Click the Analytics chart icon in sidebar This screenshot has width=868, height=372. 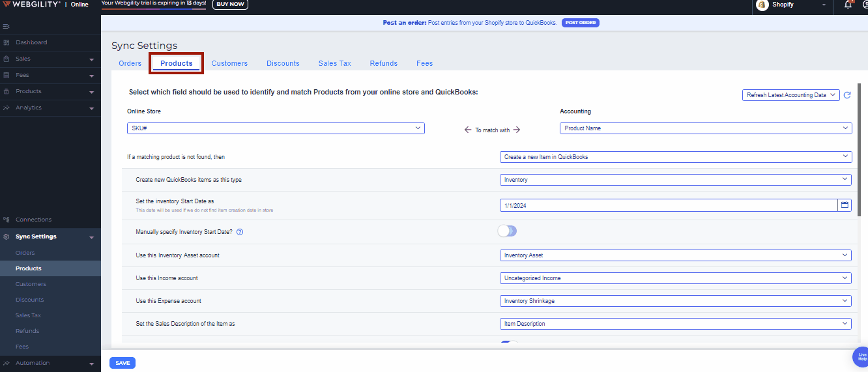coord(6,107)
